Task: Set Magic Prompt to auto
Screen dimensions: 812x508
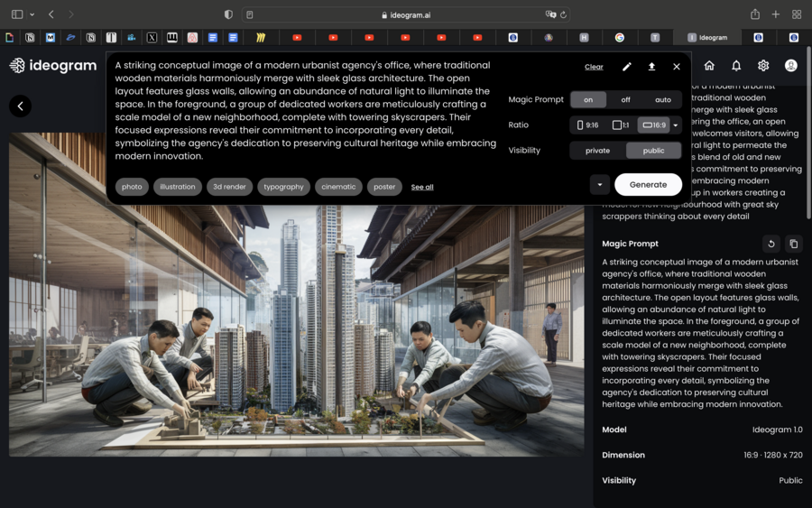Action: pyautogui.click(x=663, y=100)
